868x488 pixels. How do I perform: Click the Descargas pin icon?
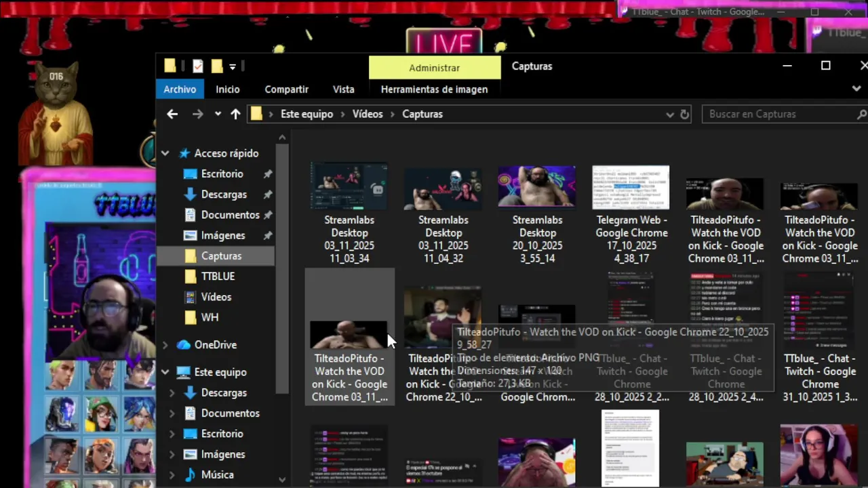point(268,195)
